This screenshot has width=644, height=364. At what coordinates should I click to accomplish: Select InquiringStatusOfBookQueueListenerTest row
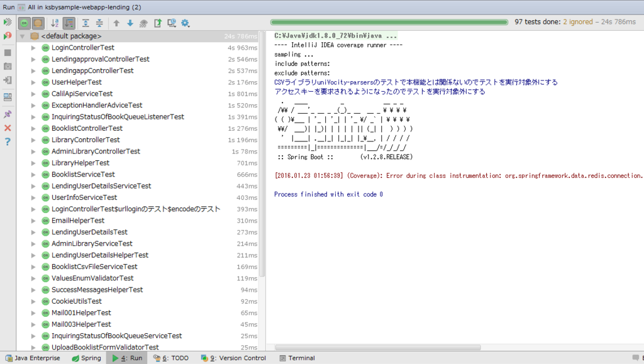[x=138, y=116]
